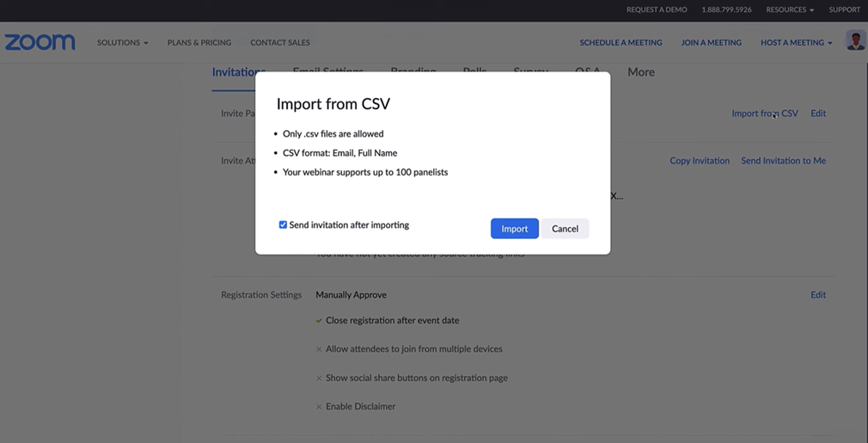
Task: Click the Zoom logo
Action: pyautogui.click(x=40, y=42)
